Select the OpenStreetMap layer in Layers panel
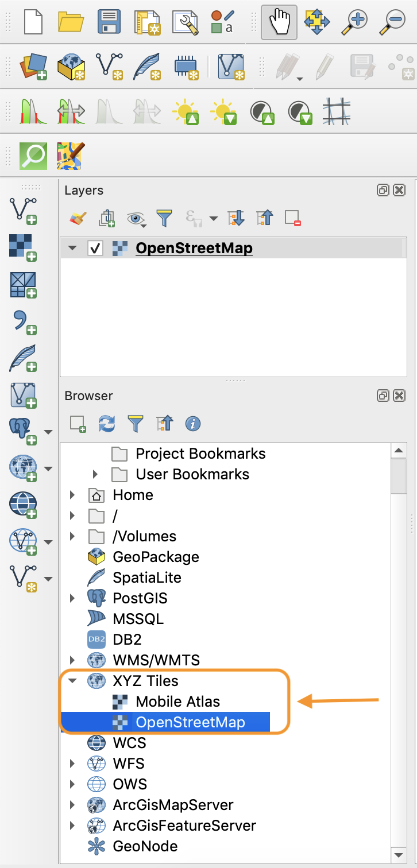 pyautogui.click(x=194, y=247)
